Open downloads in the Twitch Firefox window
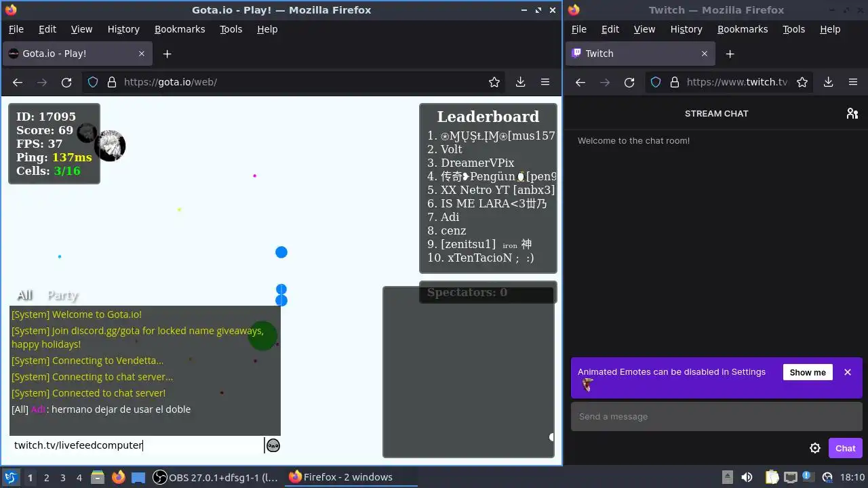This screenshot has width=868, height=488. [829, 82]
